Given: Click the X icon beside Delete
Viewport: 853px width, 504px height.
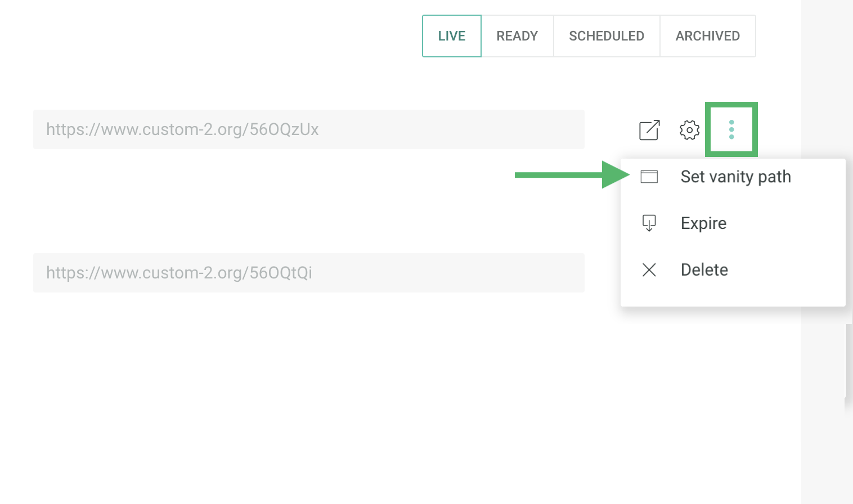Looking at the screenshot, I should 649,270.
